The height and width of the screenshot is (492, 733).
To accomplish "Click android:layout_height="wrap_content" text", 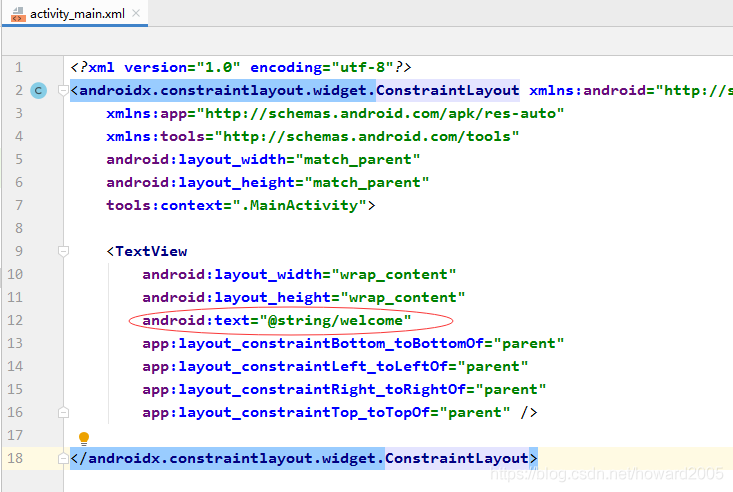I will pyautogui.click(x=304, y=297).
